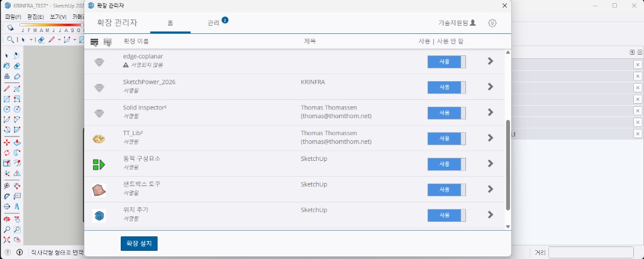This screenshot has width=644, height=259.
Task: Open the 파일(F) menu
Action: (x=13, y=17)
